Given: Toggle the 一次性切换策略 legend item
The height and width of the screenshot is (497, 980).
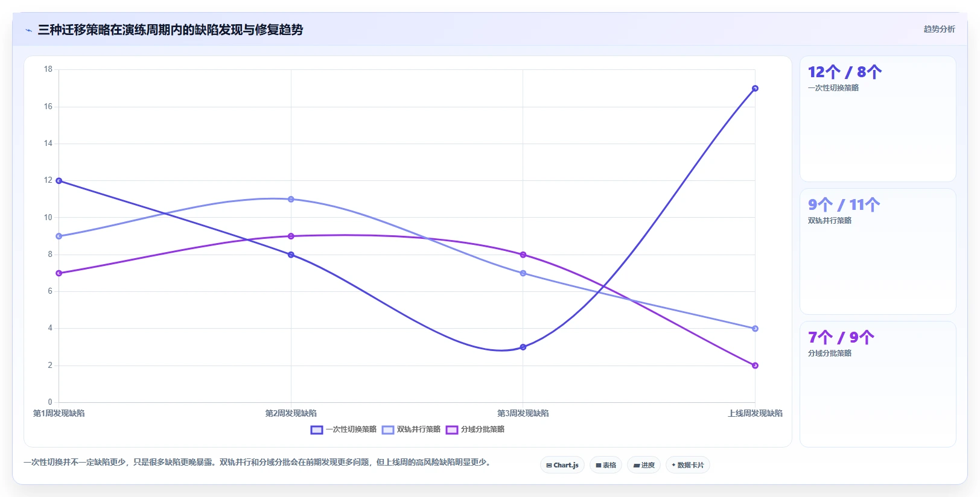Looking at the screenshot, I should pyautogui.click(x=343, y=429).
